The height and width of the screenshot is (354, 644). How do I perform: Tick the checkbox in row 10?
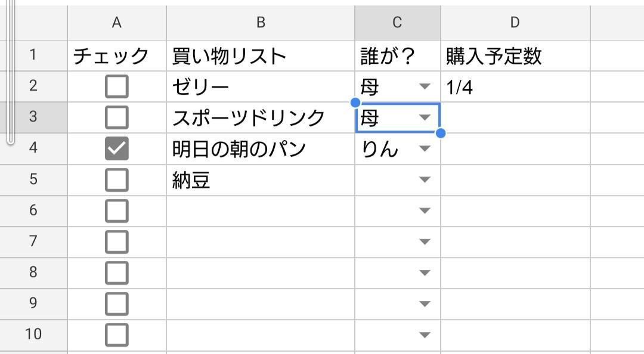117,335
